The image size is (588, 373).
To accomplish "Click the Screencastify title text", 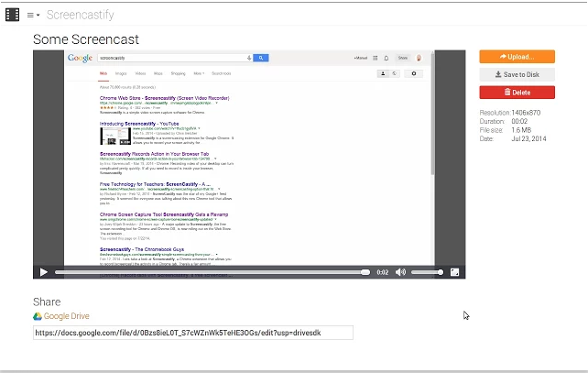I will [81, 15].
